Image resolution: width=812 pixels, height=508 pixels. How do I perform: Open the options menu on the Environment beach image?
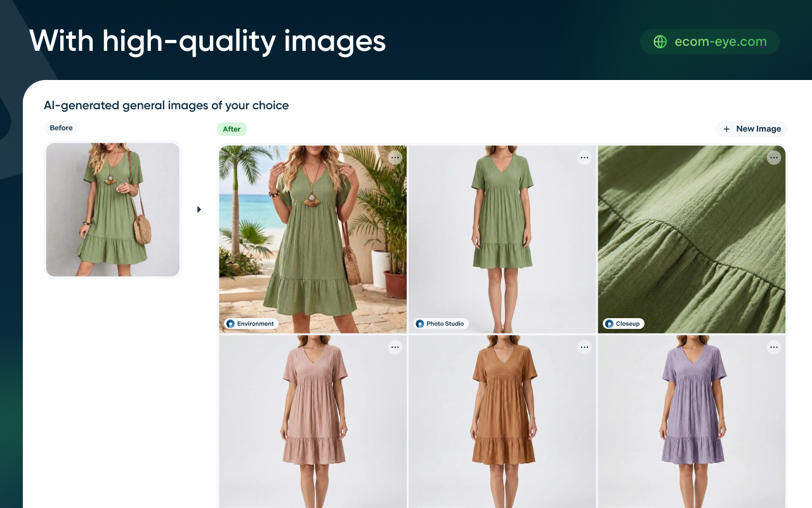pyautogui.click(x=395, y=157)
